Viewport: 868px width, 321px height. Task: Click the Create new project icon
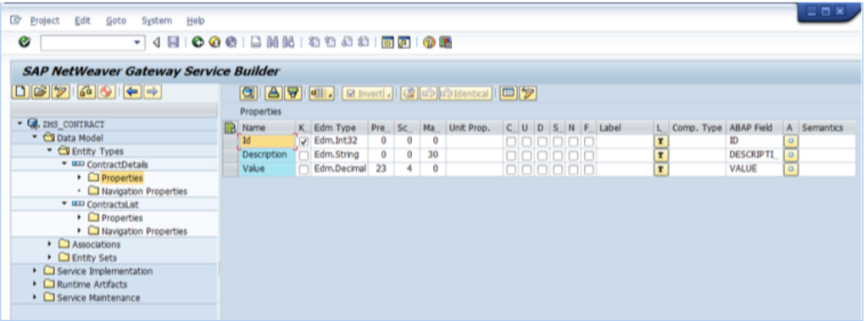(x=21, y=91)
